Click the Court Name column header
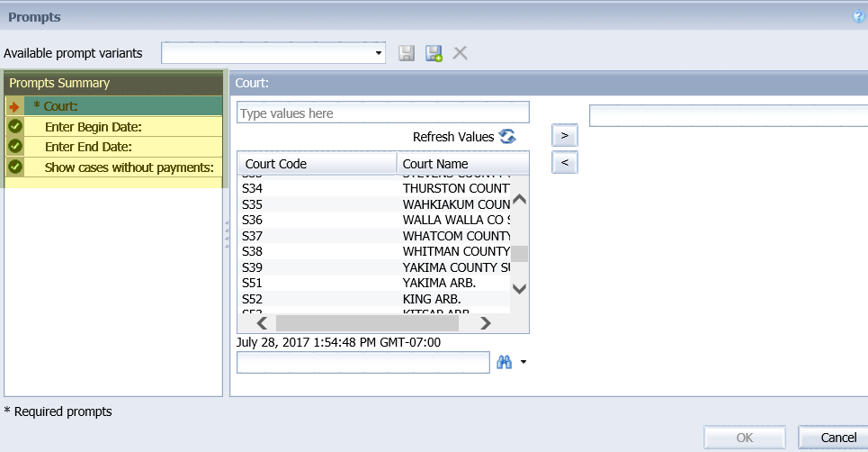This screenshot has height=452, width=868. pos(463,163)
